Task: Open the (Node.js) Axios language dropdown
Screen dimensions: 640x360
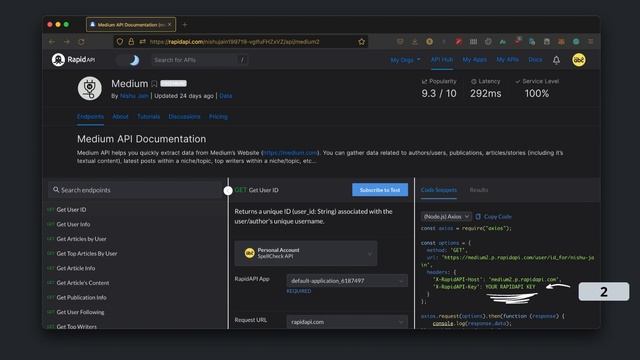Action: tap(446, 216)
